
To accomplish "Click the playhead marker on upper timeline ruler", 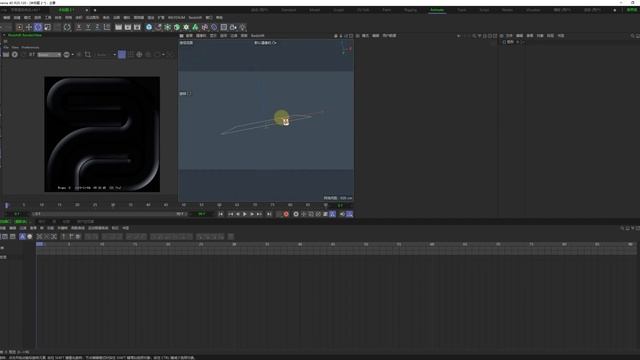I will (7, 205).
